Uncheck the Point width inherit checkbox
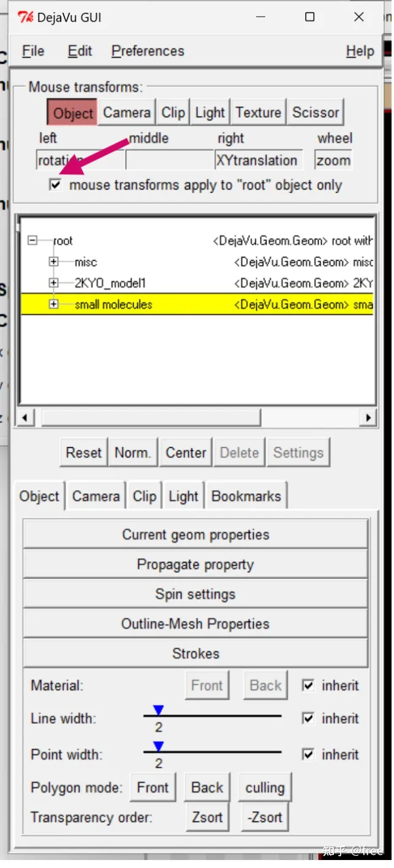 tap(308, 755)
